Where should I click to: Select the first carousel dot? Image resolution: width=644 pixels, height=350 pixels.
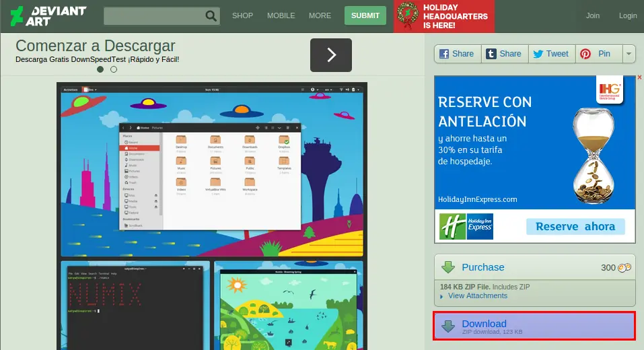pos(100,69)
